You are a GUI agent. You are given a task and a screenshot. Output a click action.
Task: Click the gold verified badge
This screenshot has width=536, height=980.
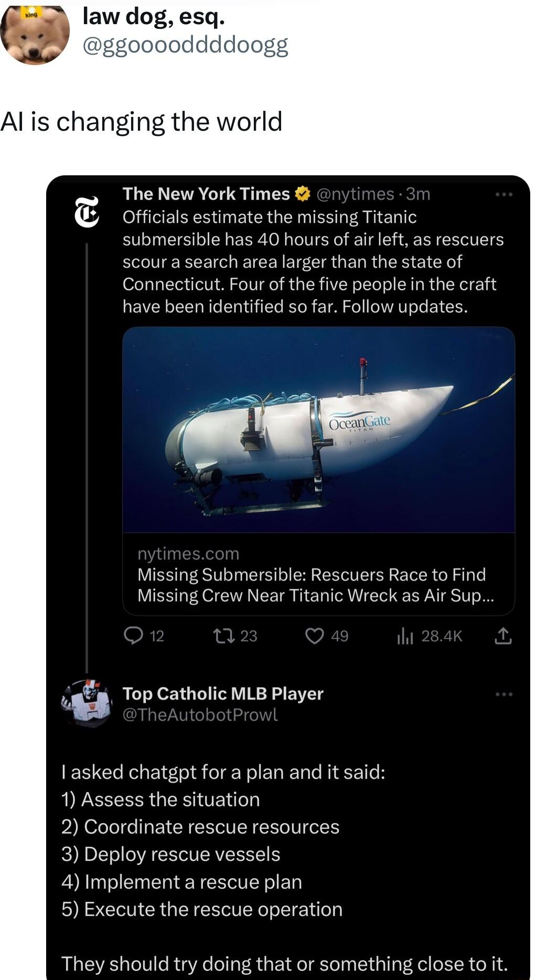pyautogui.click(x=303, y=194)
